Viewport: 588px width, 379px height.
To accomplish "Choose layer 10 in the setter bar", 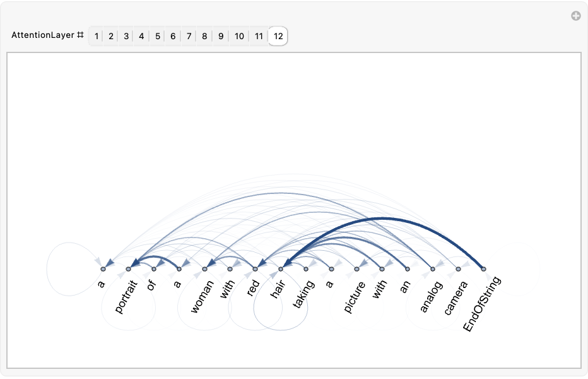I will click(239, 36).
